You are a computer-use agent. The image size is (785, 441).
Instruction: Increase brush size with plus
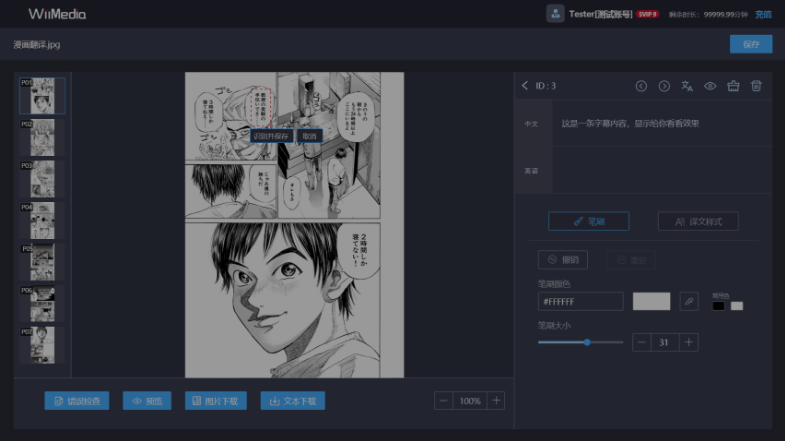point(688,342)
